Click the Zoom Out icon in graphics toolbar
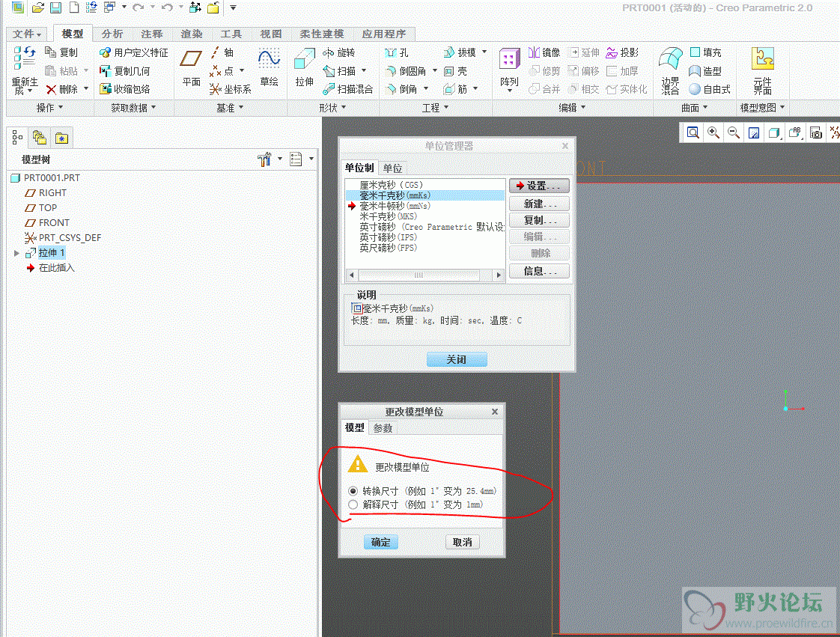The image size is (840, 637). click(x=734, y=132)
